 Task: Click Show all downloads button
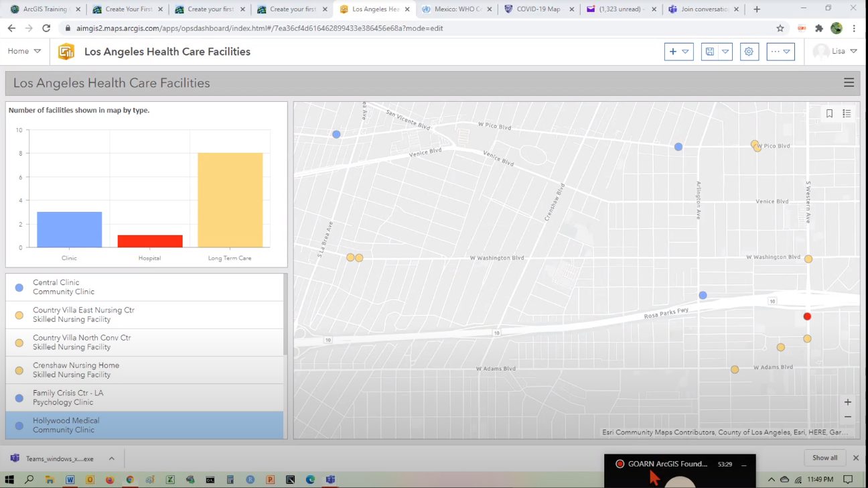pyautogui.click(x=824, y=458)
